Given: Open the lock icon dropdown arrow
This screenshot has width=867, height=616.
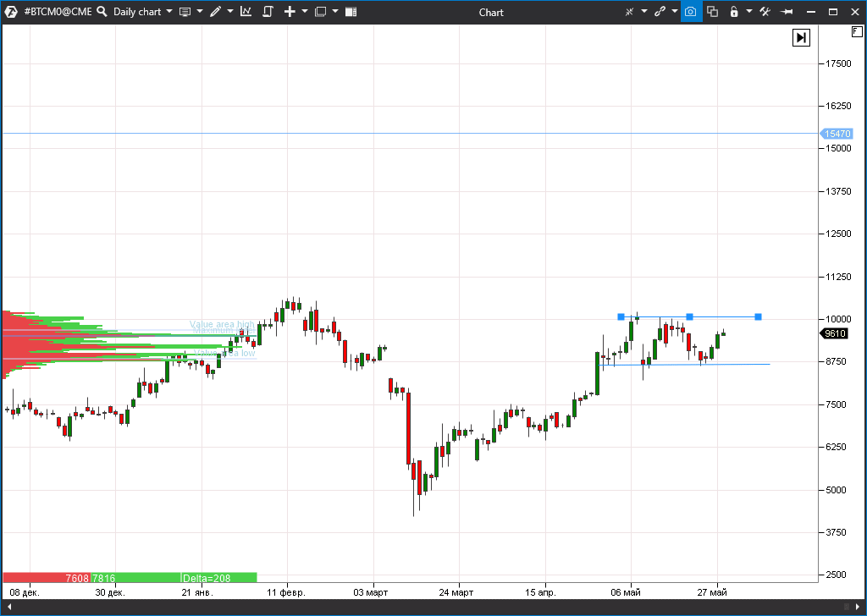Looking at the screenshot, I should click(748, 12).
